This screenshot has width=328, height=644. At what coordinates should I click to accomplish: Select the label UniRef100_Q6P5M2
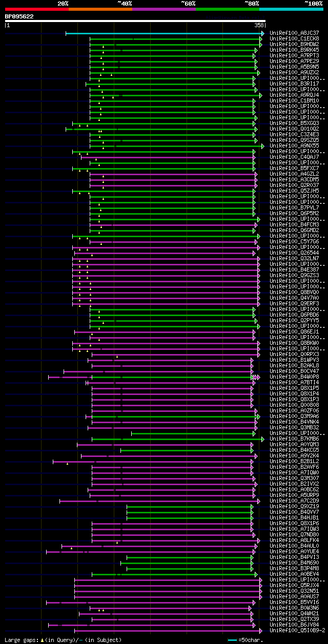pos(294,213)
